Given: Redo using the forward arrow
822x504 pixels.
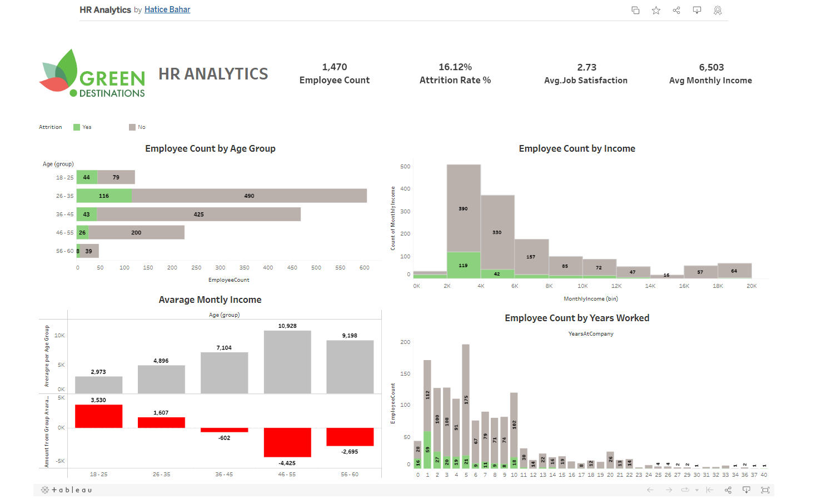Looking at the screenshot, I should 668,490.
